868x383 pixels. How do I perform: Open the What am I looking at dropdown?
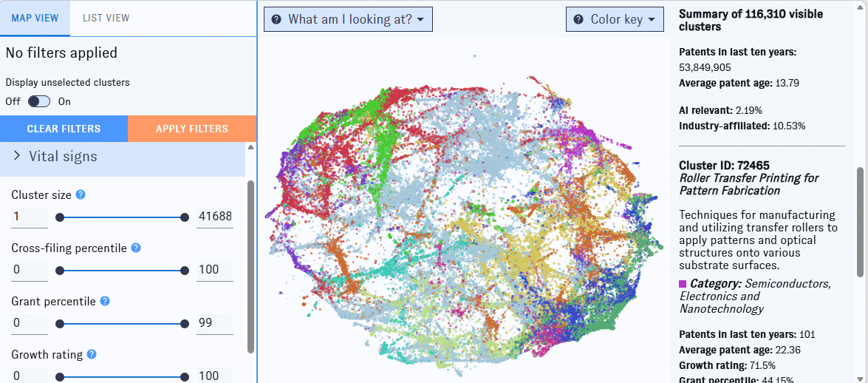point(348,19)
